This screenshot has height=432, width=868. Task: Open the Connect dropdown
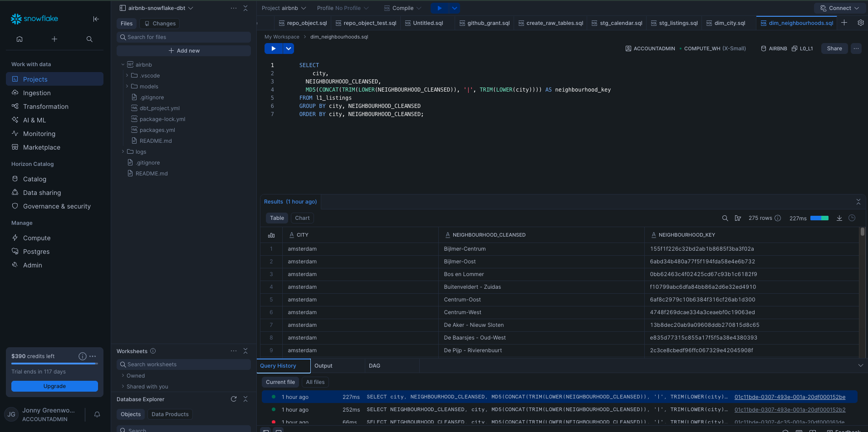point(839,8)
